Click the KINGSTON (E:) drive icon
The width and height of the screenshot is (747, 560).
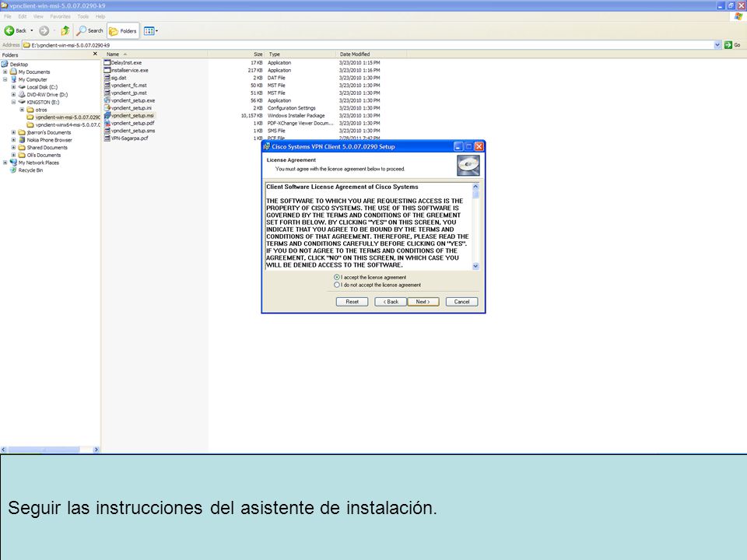[x=22, y=102]
